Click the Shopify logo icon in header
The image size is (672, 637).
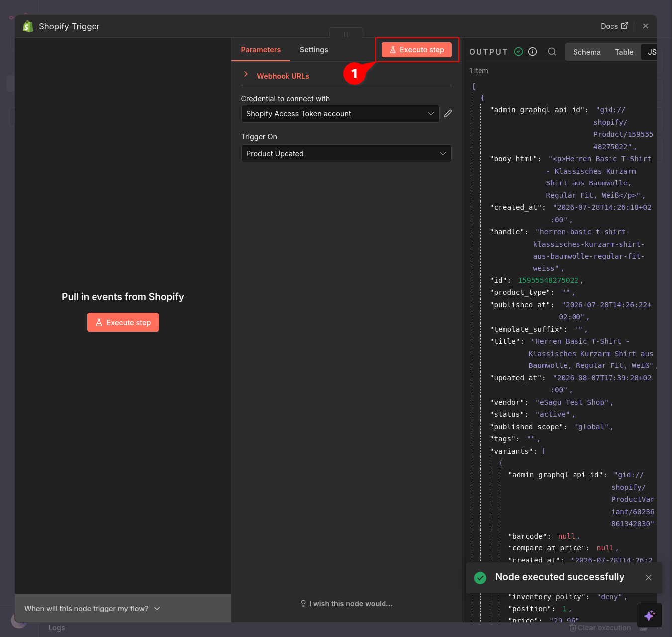point(28,26)
